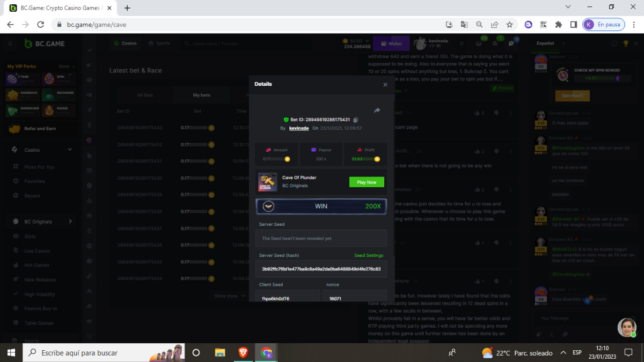Viewport: 644px width, 362px height.
Task: Reload the current page
Action: [x=40, y=25]
